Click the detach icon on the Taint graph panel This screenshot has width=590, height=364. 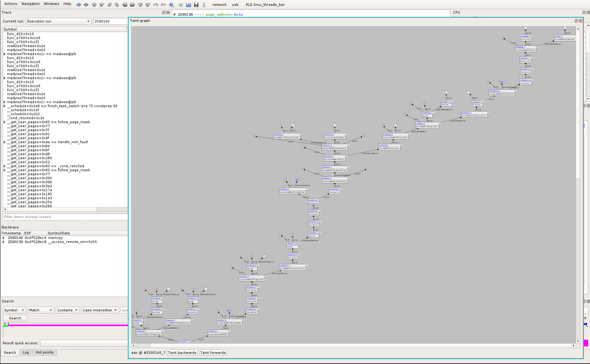tap(576, 21)
